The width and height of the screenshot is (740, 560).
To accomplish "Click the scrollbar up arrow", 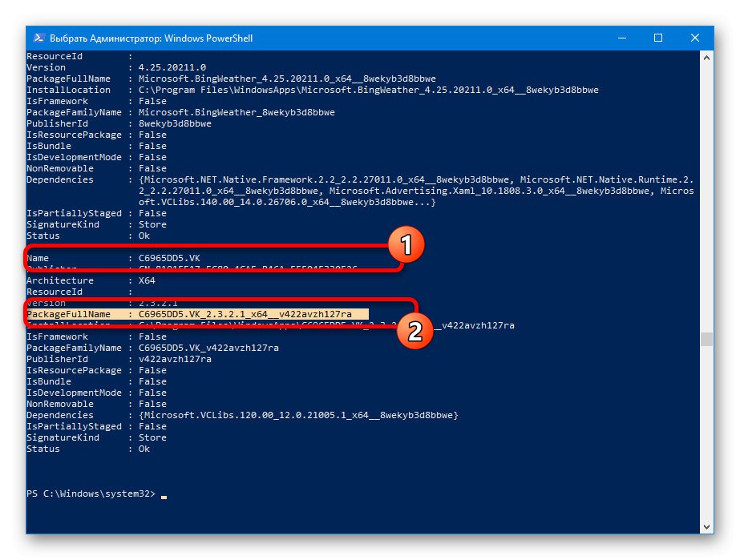I will [x=706, y=58].
